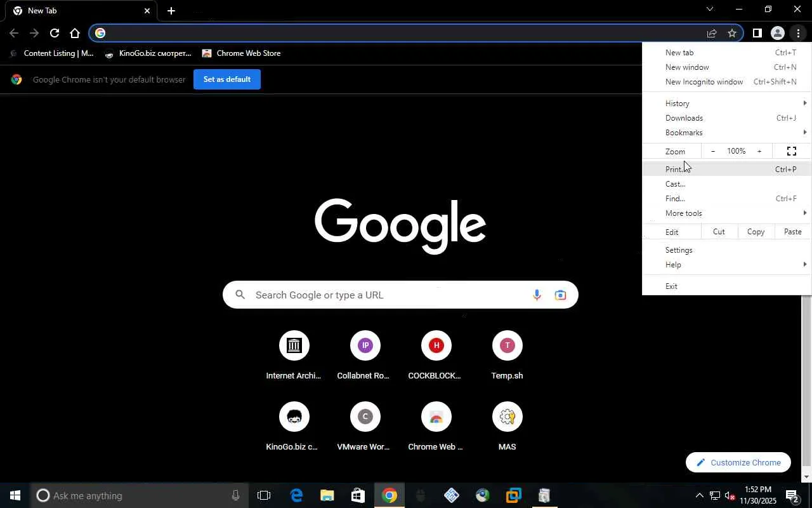Screen dimensions: 812x508
Task: Open Microsoft Edge from the taskbar
Action: 296,495
